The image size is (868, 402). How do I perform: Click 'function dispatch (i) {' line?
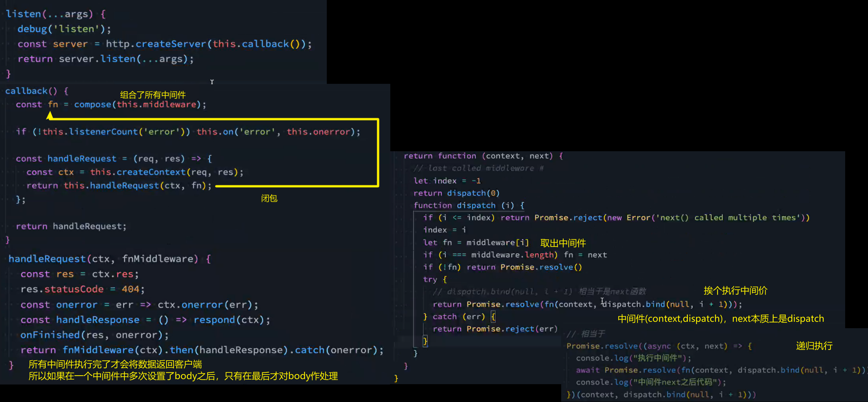coord(469,205)
